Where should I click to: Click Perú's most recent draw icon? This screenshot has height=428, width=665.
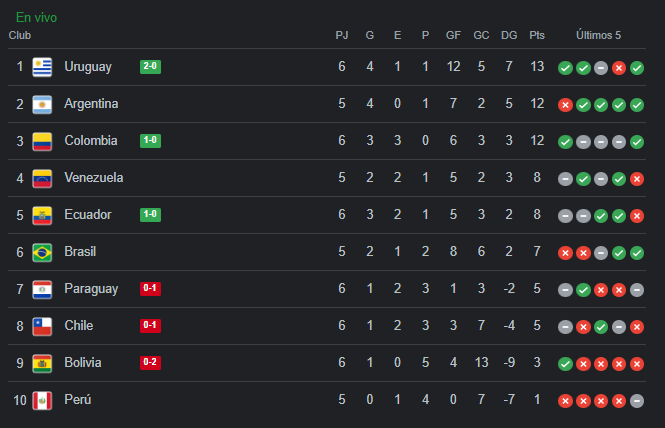pyautogui.click(x=637, y=401)
